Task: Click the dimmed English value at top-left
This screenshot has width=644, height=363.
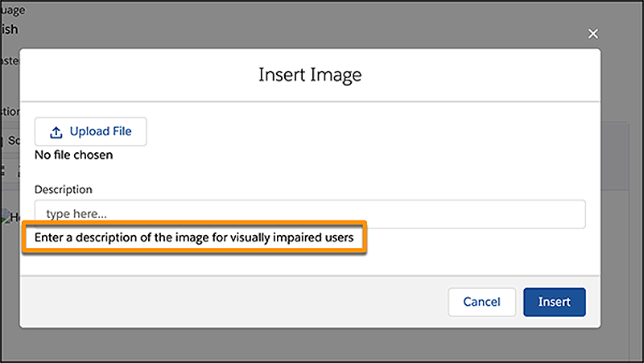Action: pos(9,30)
